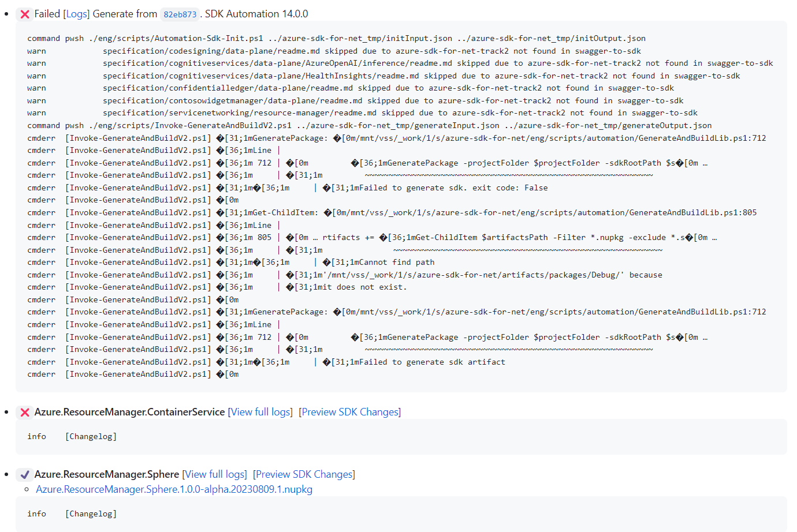Select the commit hash badge 82eb873

(x=179, y=14)
